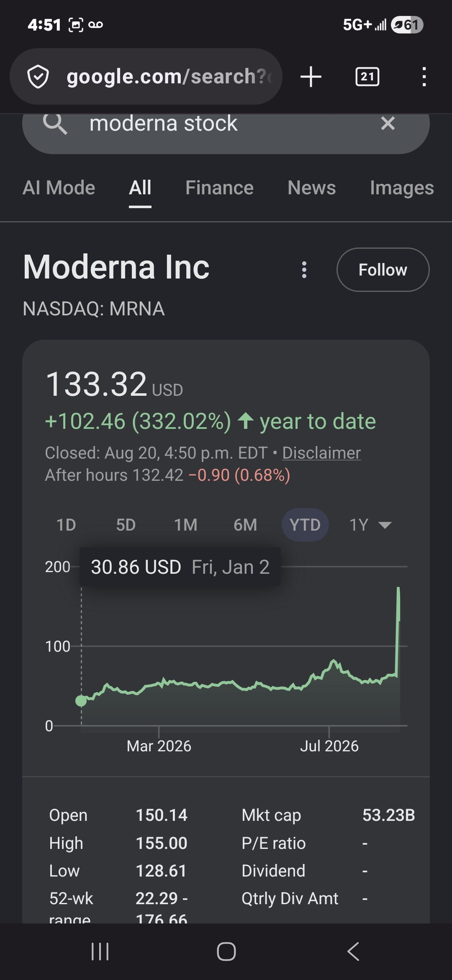Screen dimensions: 452x980
Task: Tap Android back navigation button
Action: tap(353, 952)
